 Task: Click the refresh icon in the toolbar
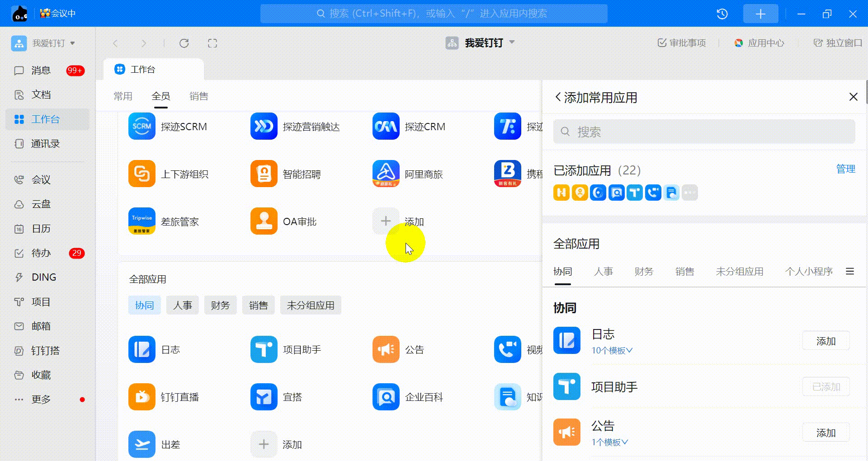point(184,43)
